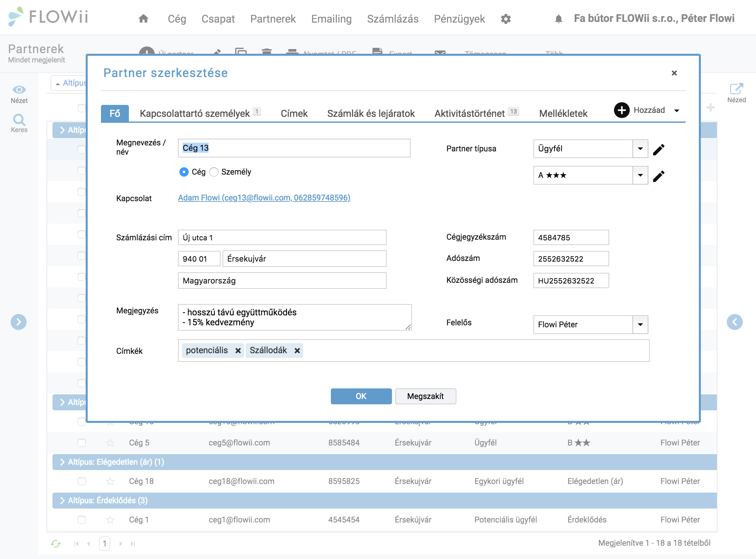The width and height of the screenshot is (756, 559).
Task: Open notifications bell icon
Action: [559, 19]
